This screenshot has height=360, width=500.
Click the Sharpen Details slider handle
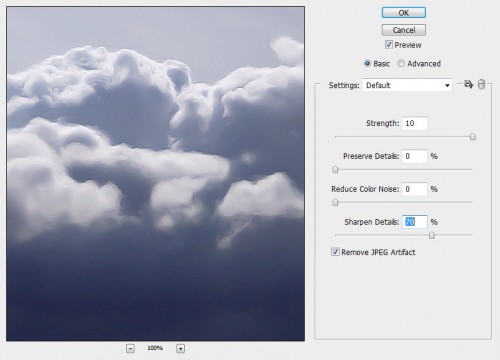tap(432, 235)
